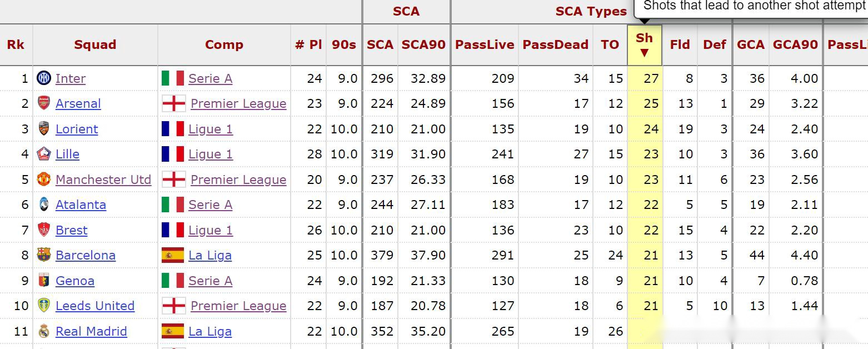Screen dimensions: 868x349
Task: Click the Italy flag next to Inter's Serie A
Action: (173, 78)
